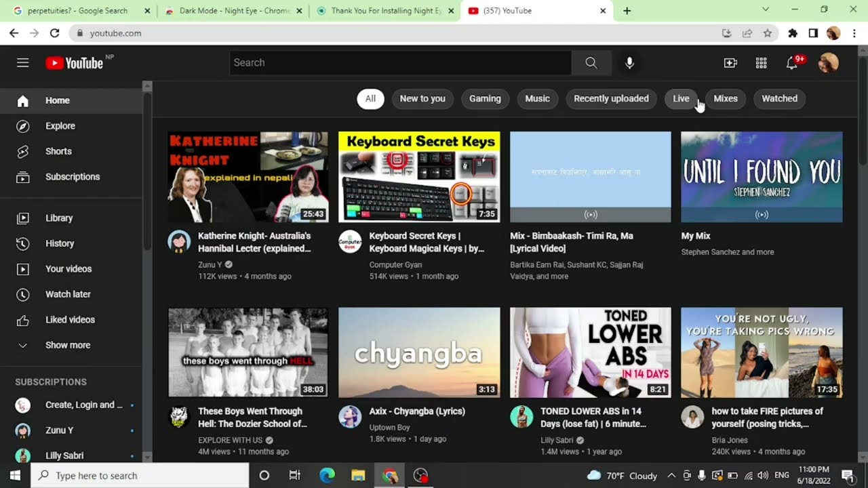Open the YouTube apps grid icon
Viewport: 868px width, 488px height.
tap(761, 63)
